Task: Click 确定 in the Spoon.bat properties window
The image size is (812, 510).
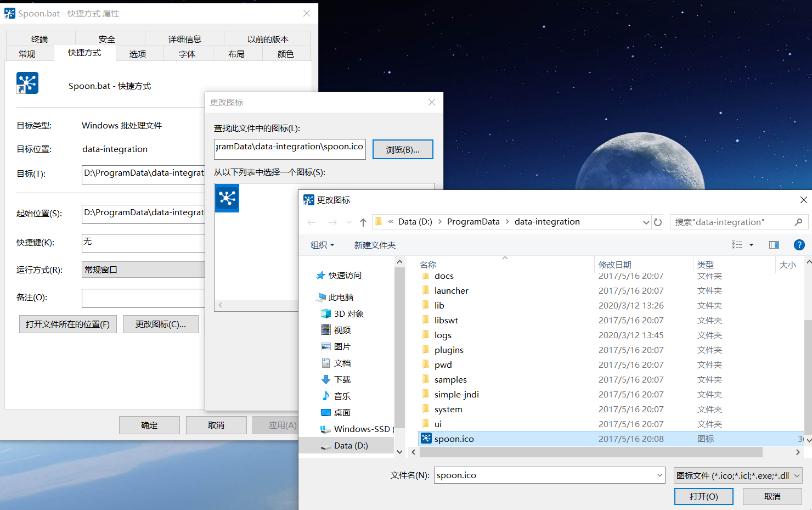Action: point(149,425)
